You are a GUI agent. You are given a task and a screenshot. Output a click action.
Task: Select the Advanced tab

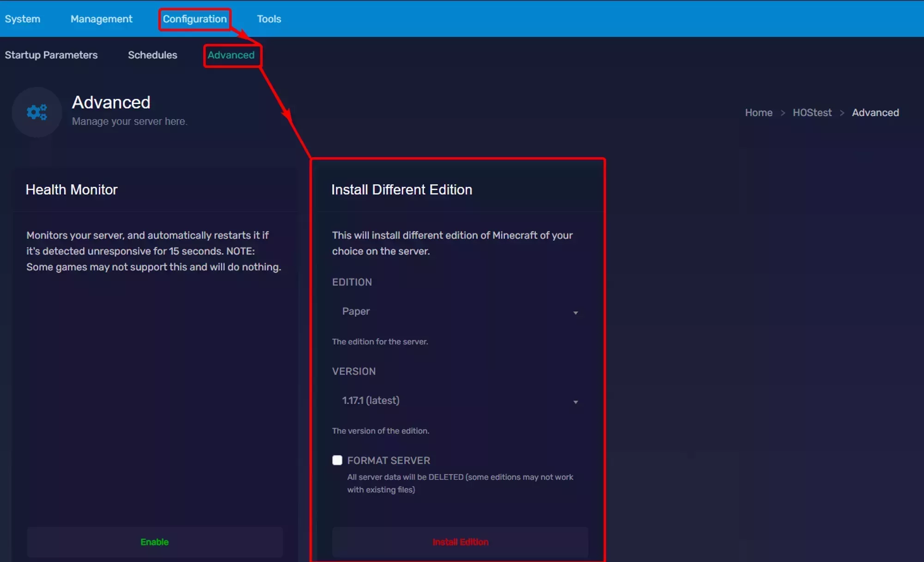pyautogui.click(x=231, y=55)
